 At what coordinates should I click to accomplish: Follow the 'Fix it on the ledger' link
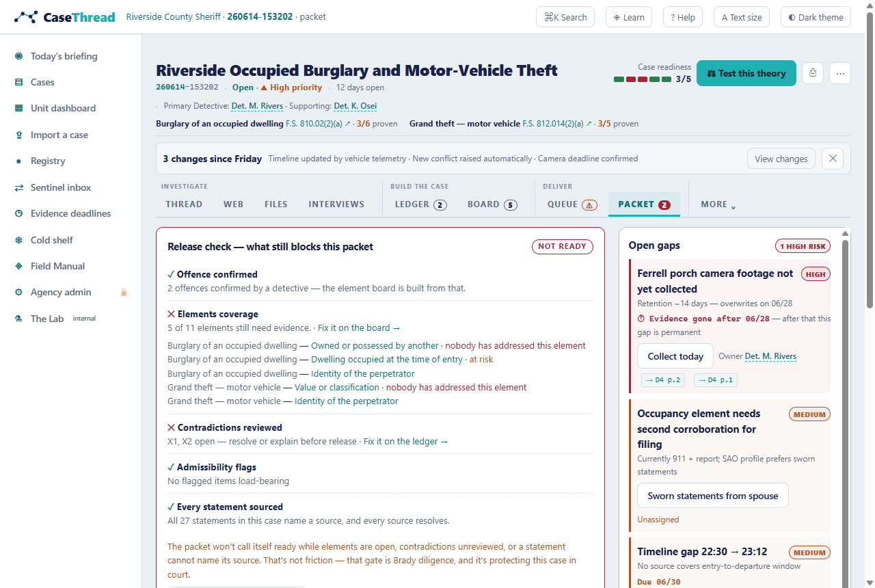[406, 442]
